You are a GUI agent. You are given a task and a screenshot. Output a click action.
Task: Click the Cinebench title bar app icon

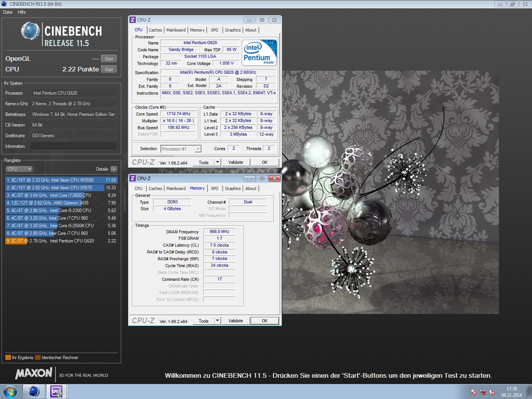click(x=4, y=4)
